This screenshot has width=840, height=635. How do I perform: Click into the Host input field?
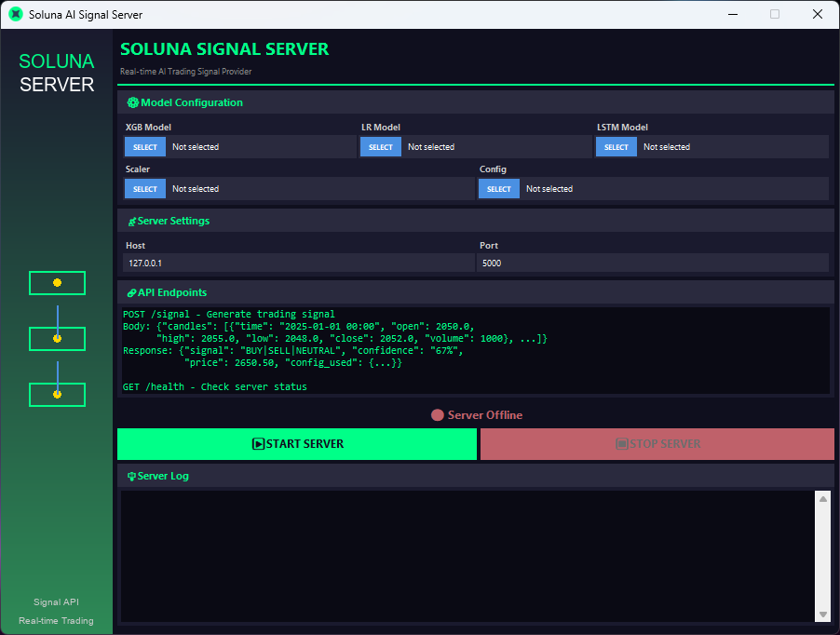(x=298, y=263)
